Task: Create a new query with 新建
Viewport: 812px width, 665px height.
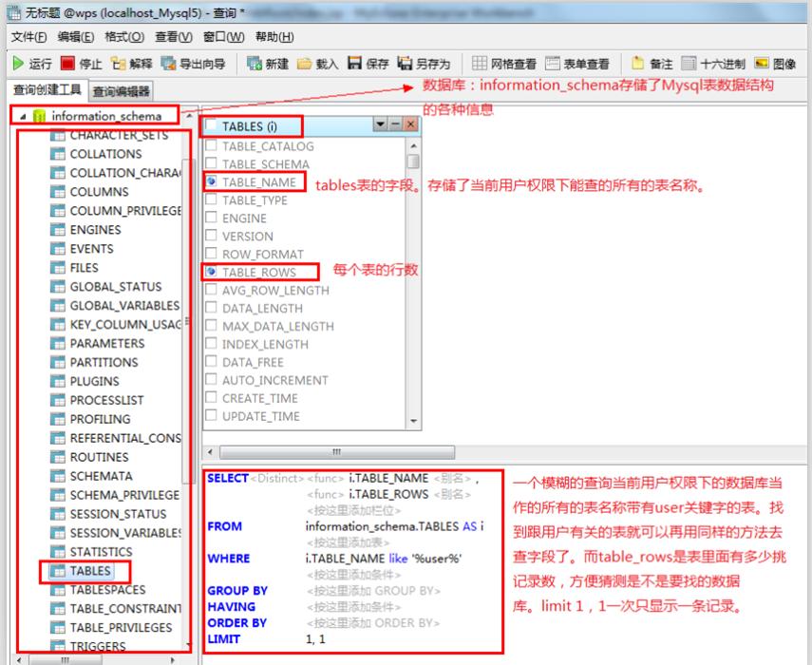Action: 255,64
